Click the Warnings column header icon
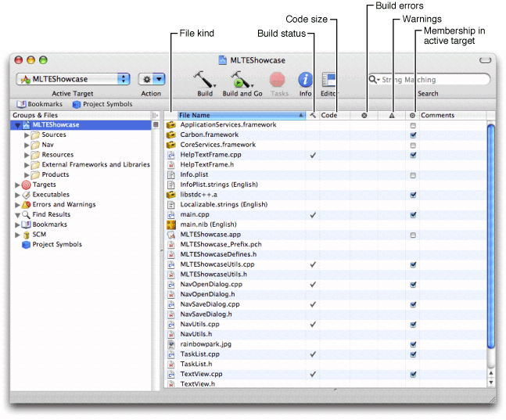The width and height of the screenshot is (506, 420). pyautogui.click(x=392, y=115)
